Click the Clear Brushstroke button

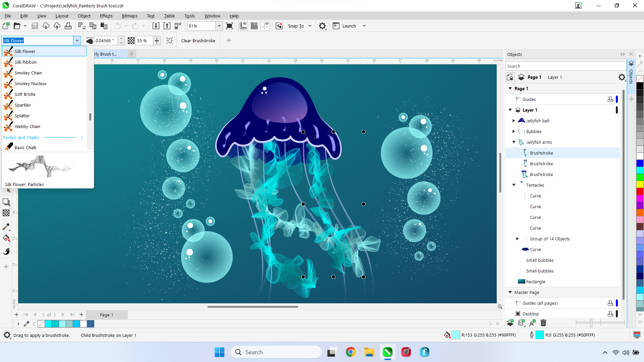[199, 40]
